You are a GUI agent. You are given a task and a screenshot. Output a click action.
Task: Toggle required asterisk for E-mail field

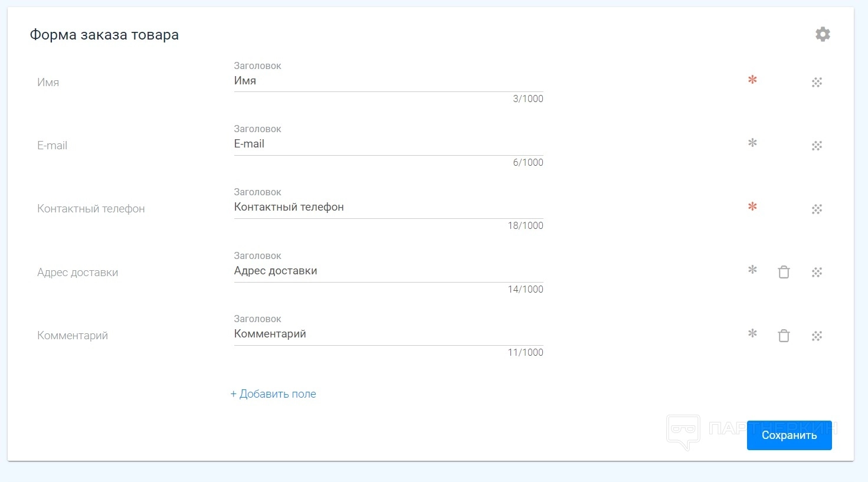pyautogui.click(x=752, y=143)
